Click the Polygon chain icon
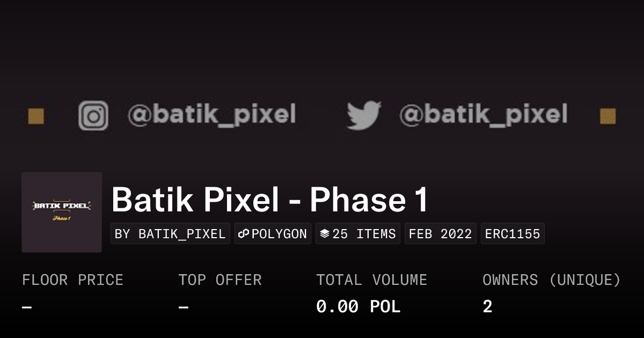 (x=244, y=234)
